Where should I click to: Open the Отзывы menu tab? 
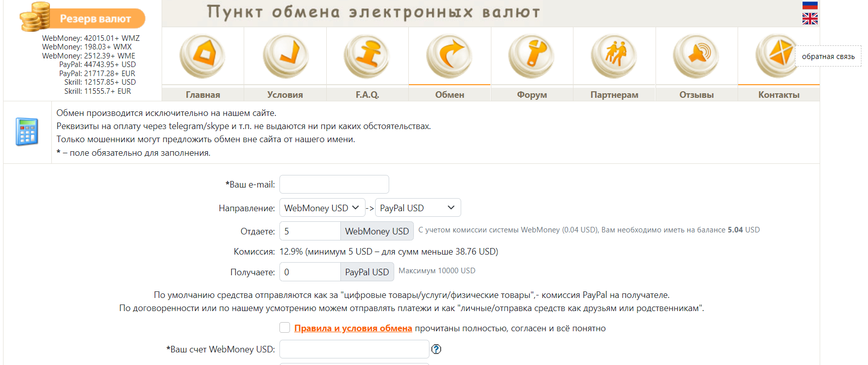(696, 94)
